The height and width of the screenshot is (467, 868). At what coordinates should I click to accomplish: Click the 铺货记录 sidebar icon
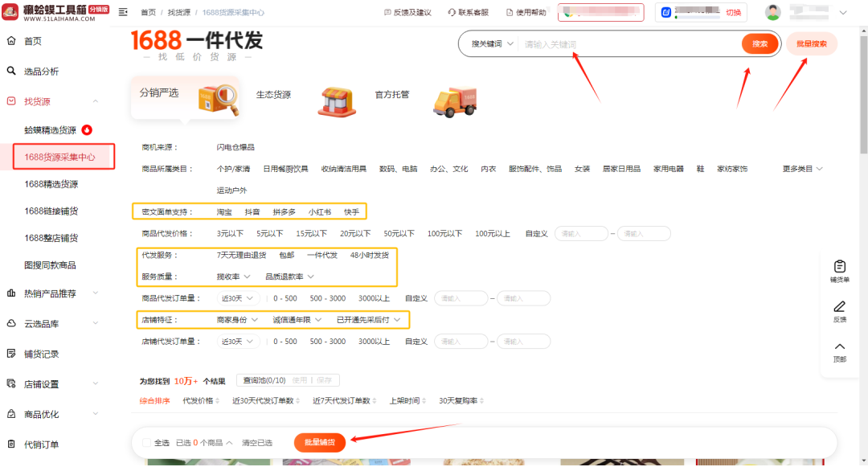point(11,354)
